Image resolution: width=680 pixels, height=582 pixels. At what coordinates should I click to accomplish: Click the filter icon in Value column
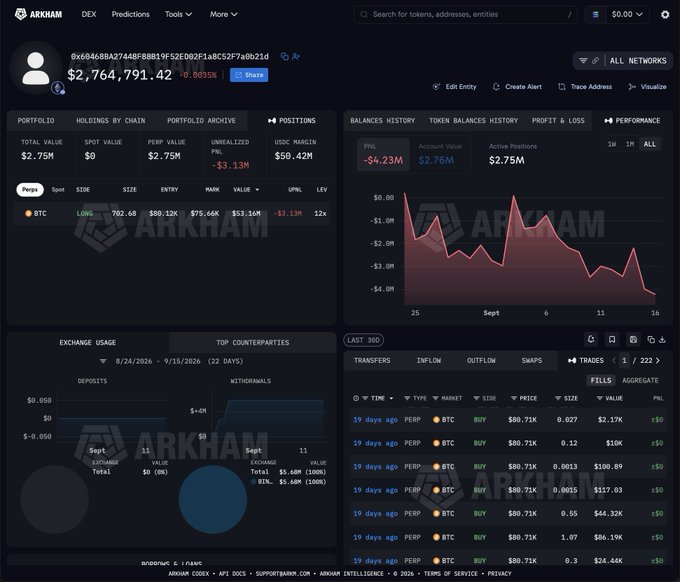click(x=599, y=398)
